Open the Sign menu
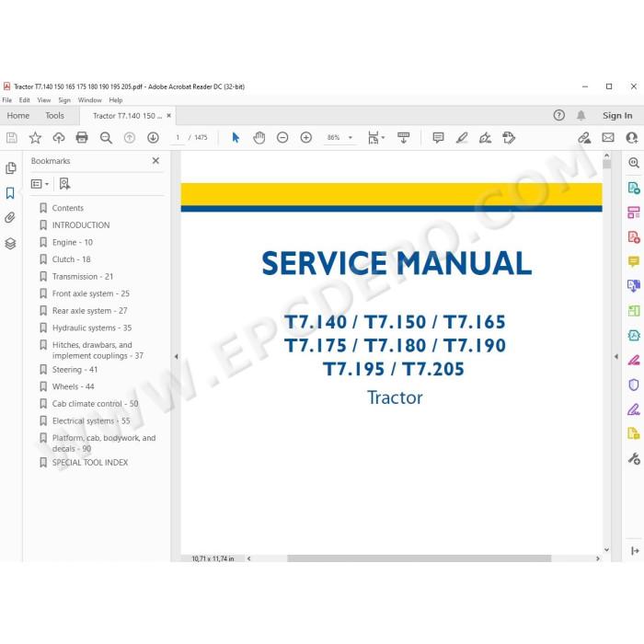The image size is (644, 644). [x=64, y=99]
